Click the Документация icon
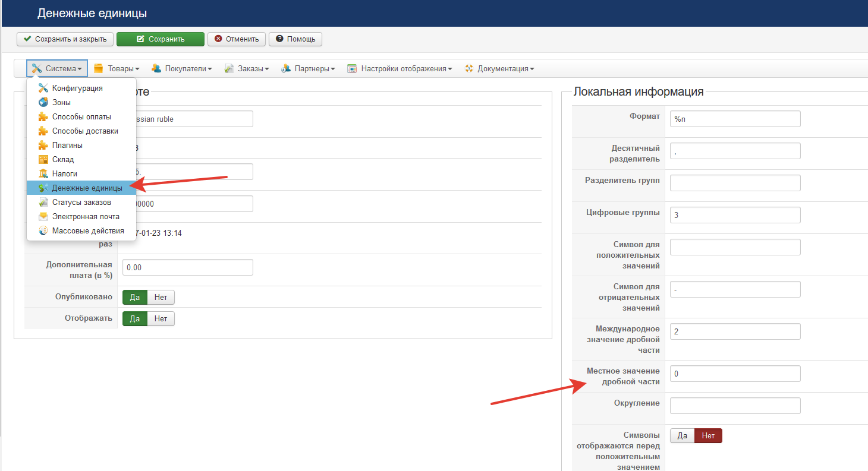 pyautogui.click(x=469, y=68)
